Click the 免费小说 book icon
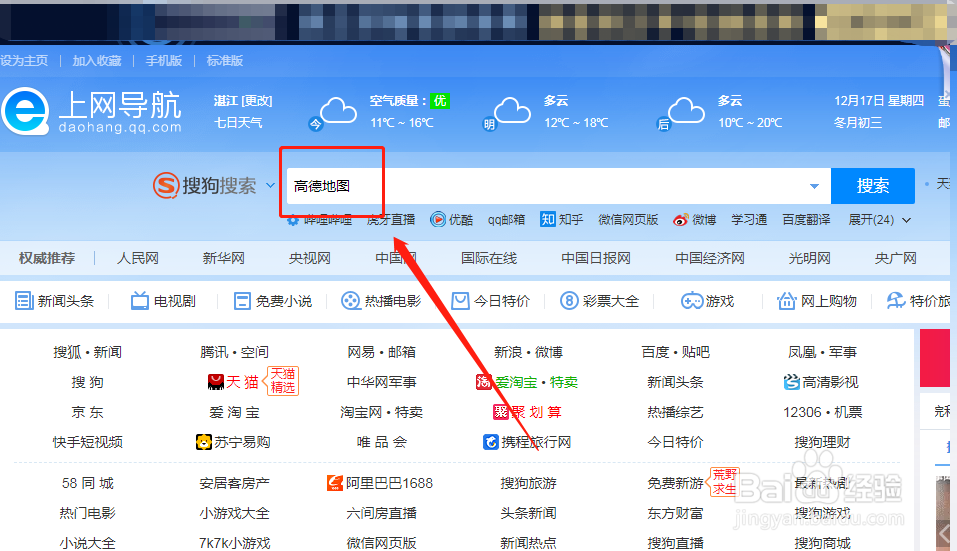The height and width of the screenshot is (551, 957). [242, 301]
